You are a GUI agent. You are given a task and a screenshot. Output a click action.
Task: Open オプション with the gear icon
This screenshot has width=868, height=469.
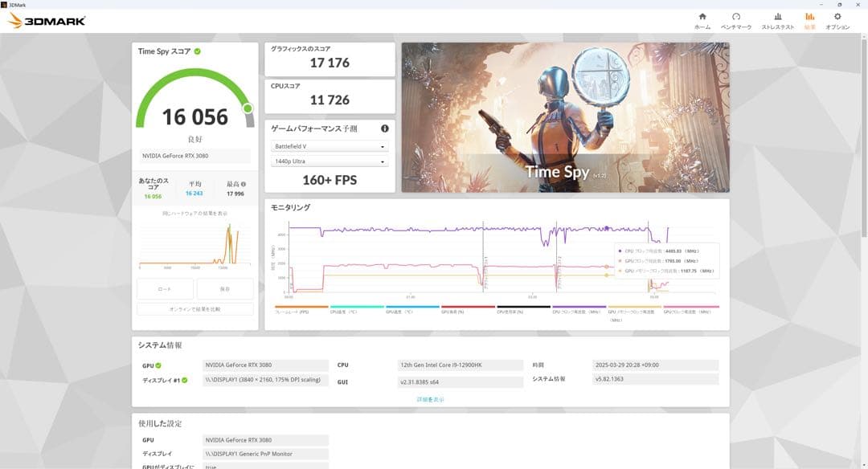[838, 18]
